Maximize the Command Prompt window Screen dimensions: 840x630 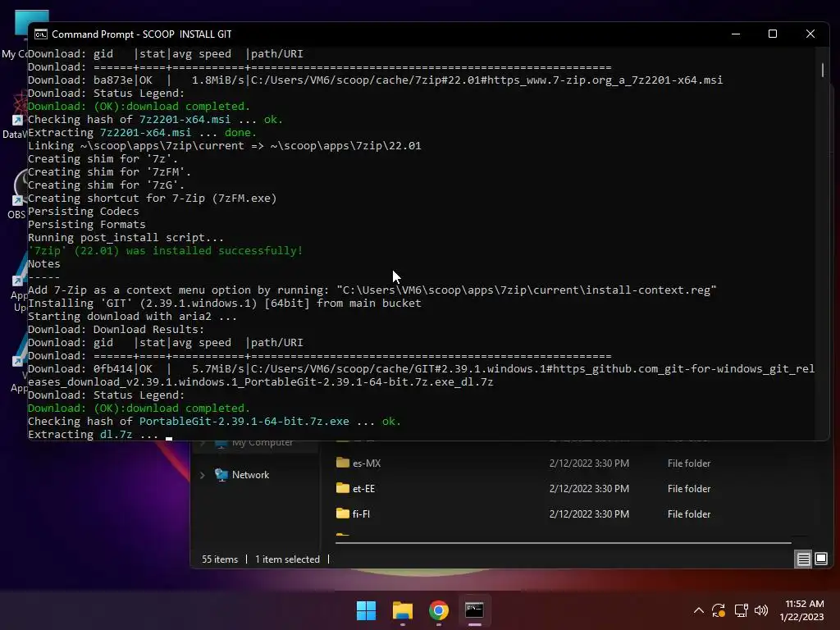pos(773,34)
